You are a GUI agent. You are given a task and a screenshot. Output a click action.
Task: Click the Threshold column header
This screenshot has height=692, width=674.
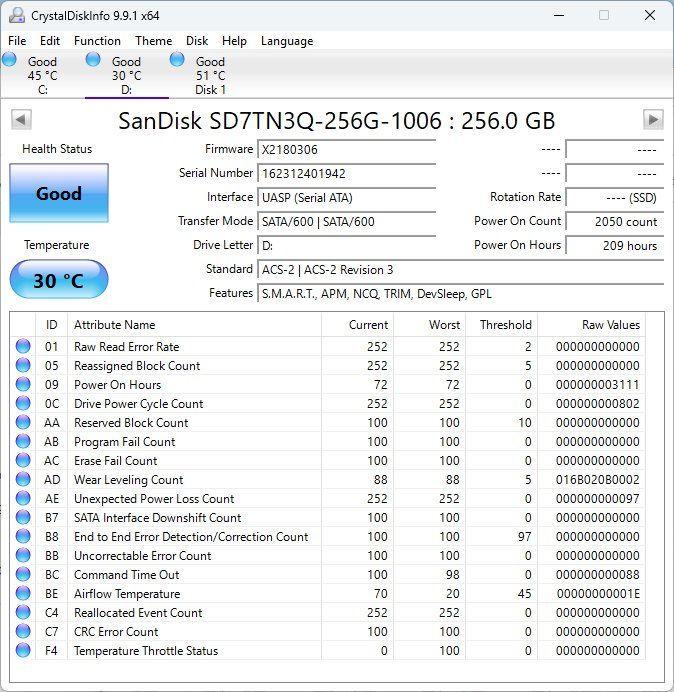click(x=501, y=325)
